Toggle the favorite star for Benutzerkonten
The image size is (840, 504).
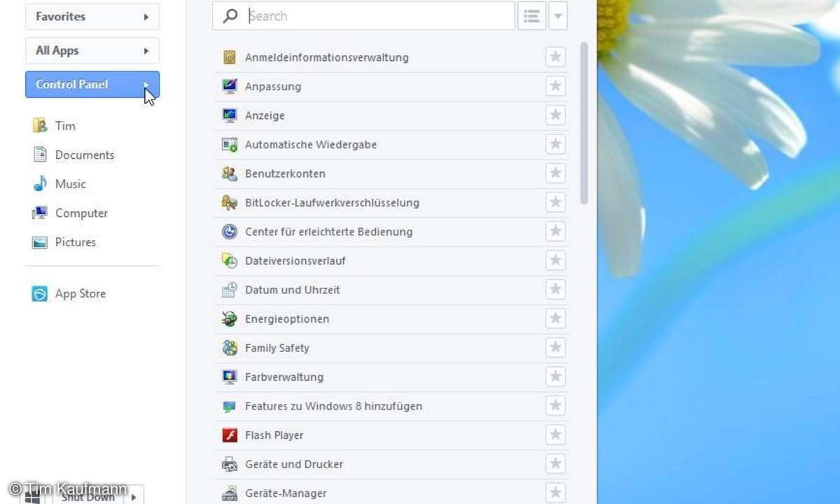point(556,174)
